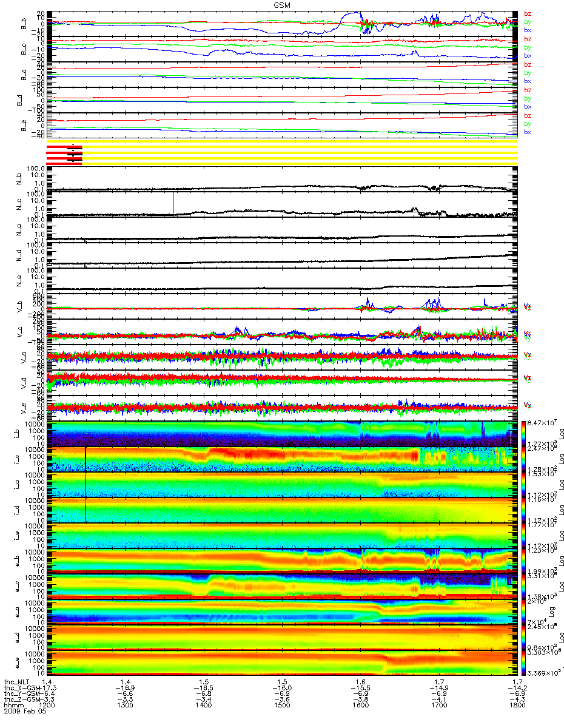The height and width of the screenshot is (728, 564).
Task: Click the red bz legend of B_b
Action: click(x=528, y=13)
